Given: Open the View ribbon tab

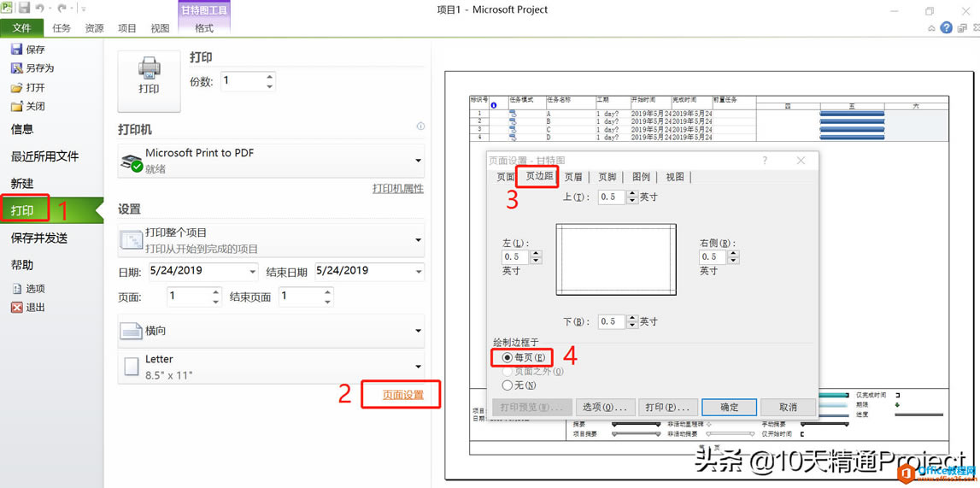Looking at the screenshot, I should tap(160, 28).
